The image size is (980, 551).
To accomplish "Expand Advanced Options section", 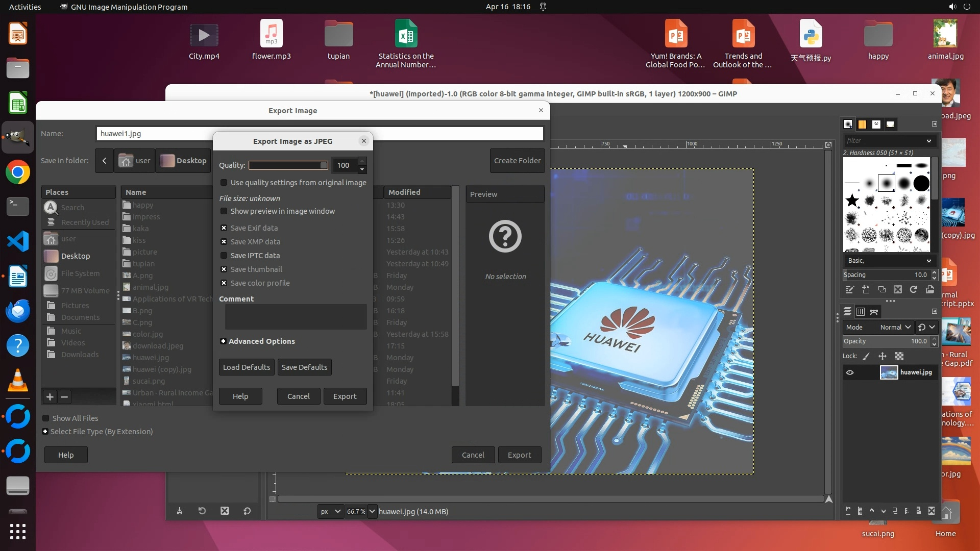I will click(x=223, y=341).
